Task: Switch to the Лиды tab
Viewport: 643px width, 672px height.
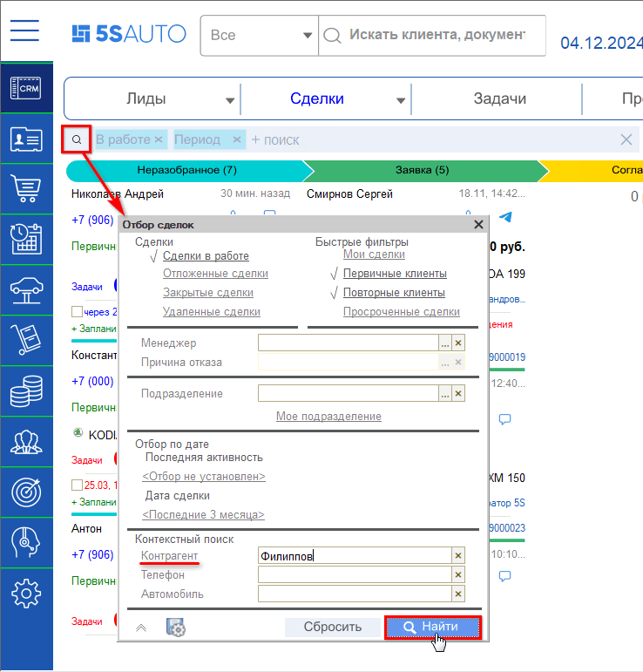Action: 146,98
